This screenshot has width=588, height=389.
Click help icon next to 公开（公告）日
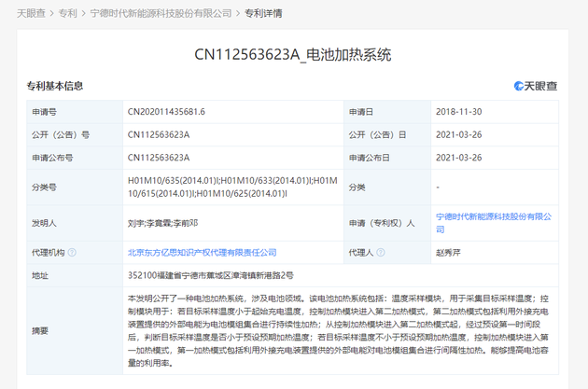click(413, 134)
